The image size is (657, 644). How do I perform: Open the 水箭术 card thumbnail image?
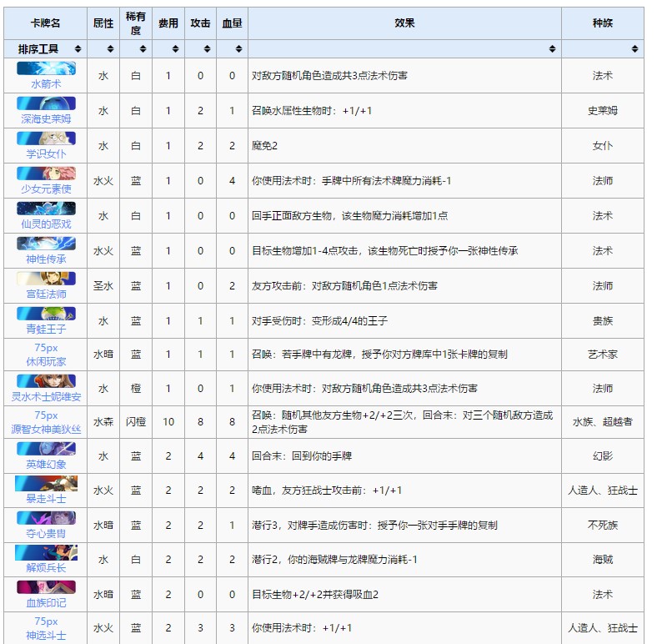coord(46,68)
